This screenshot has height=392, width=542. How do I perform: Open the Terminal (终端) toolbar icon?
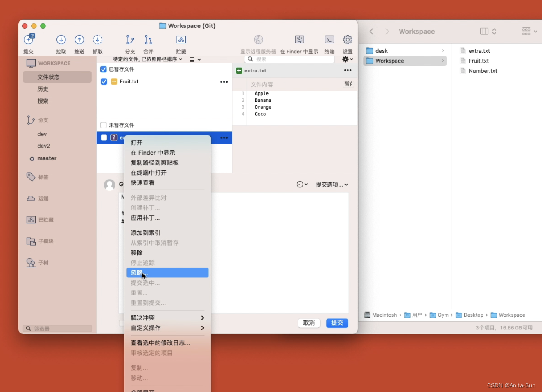coord(330,40)
